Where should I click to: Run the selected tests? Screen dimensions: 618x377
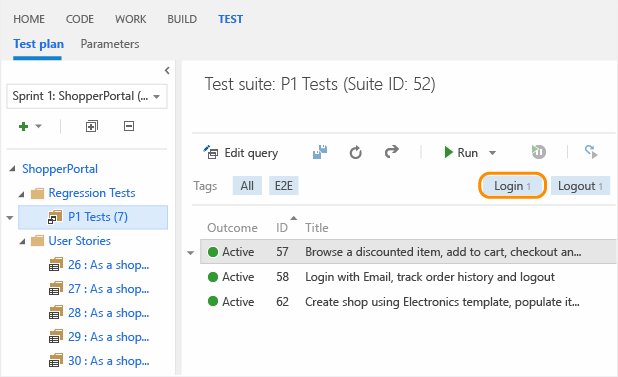pyautogui.click(x=461, y=152)
